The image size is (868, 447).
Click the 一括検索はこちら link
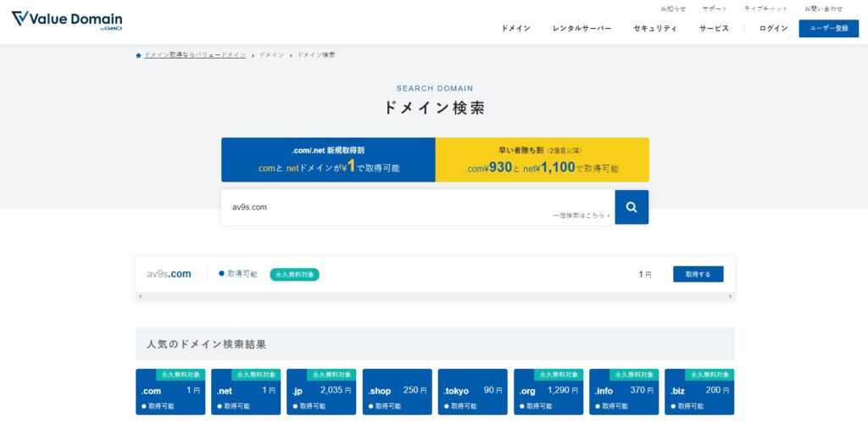(581, 215)
